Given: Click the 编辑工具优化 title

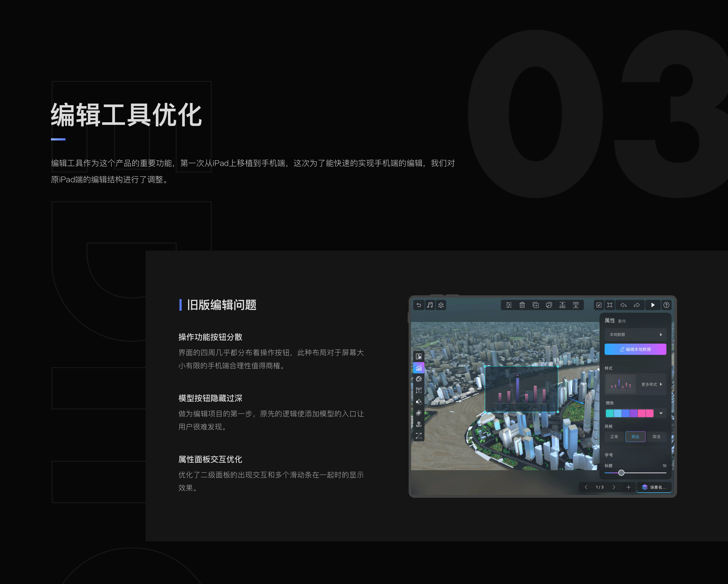Looking at the screenshot, I should [127, 115].
